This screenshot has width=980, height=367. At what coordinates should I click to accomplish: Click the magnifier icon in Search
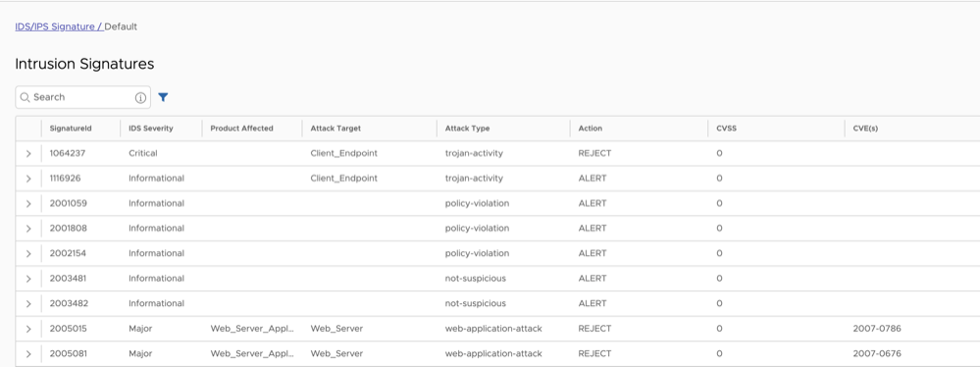click(x=25, y=97)
